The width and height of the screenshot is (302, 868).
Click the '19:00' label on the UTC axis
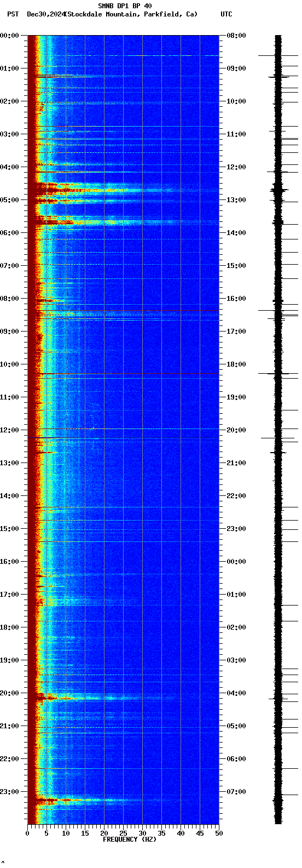click(236, 397)
